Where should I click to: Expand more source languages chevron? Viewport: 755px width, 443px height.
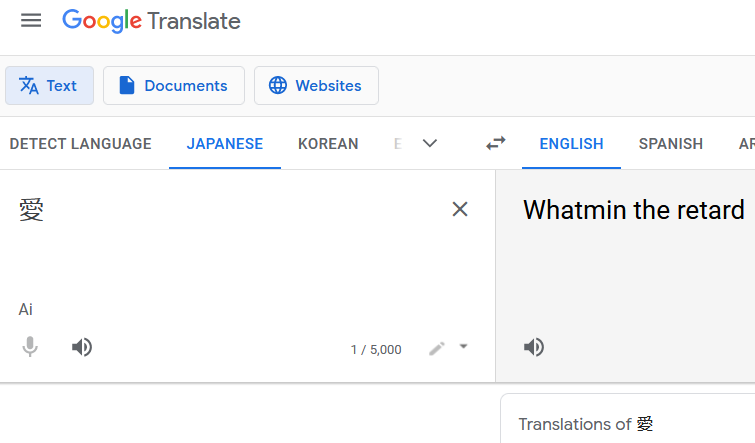(430, 143)
